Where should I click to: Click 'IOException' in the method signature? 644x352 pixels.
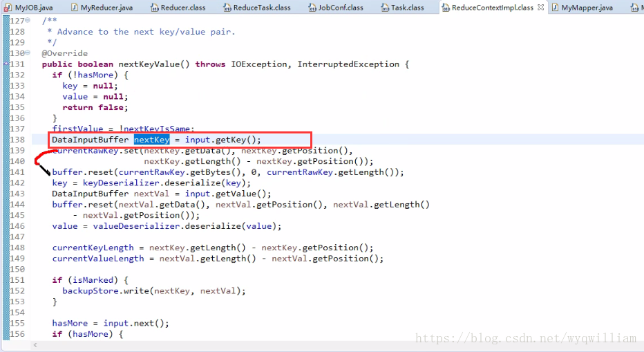click(x=258, y=64)
